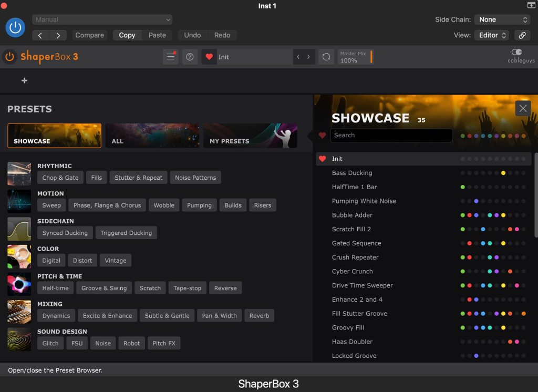This screenshot has width=538, height=392.
Task: Select the Wobble tag
Action: tap(164, 205)
